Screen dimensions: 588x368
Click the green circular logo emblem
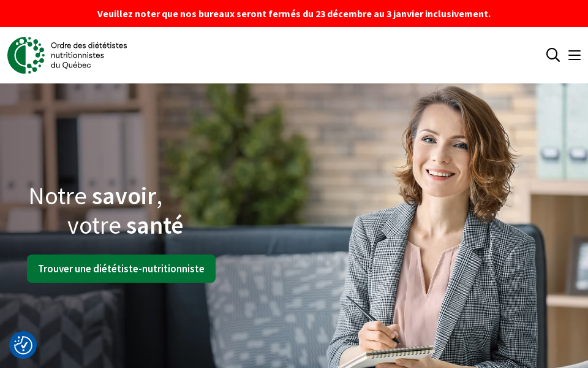(26, 55)
